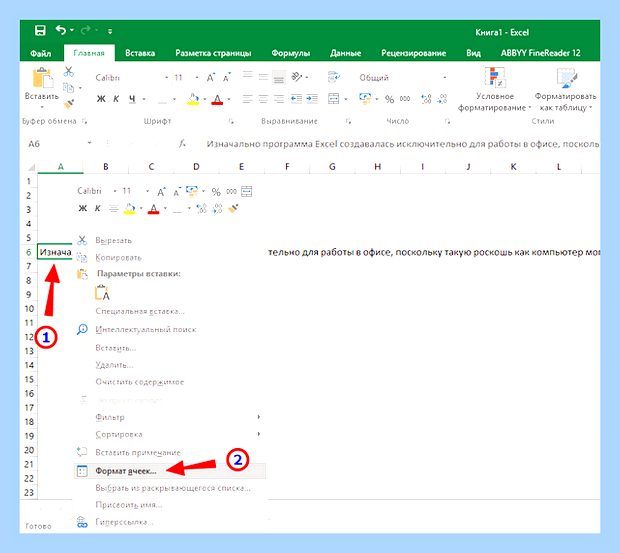The image size is (620, 553).
Task: Apply percent style from the ribbon
Action: [389, 99]
